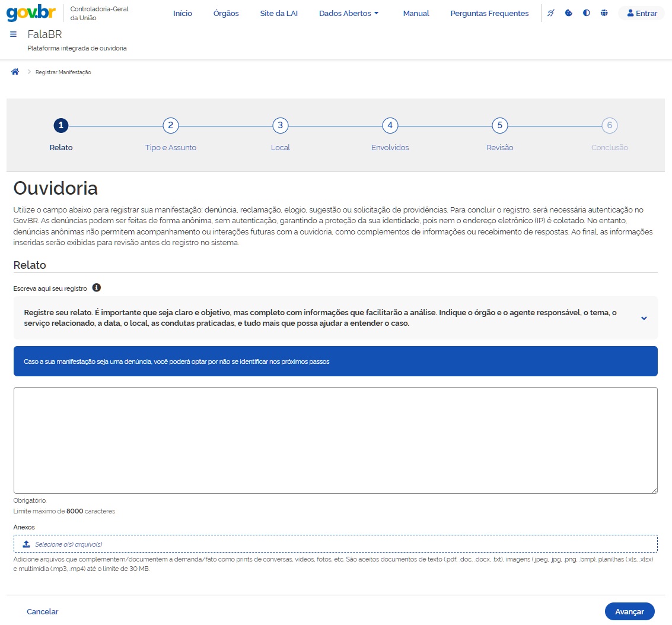This screenshot has height=625, width=672.
Task: Click the gov.br logo
Action: click(31, 13)
